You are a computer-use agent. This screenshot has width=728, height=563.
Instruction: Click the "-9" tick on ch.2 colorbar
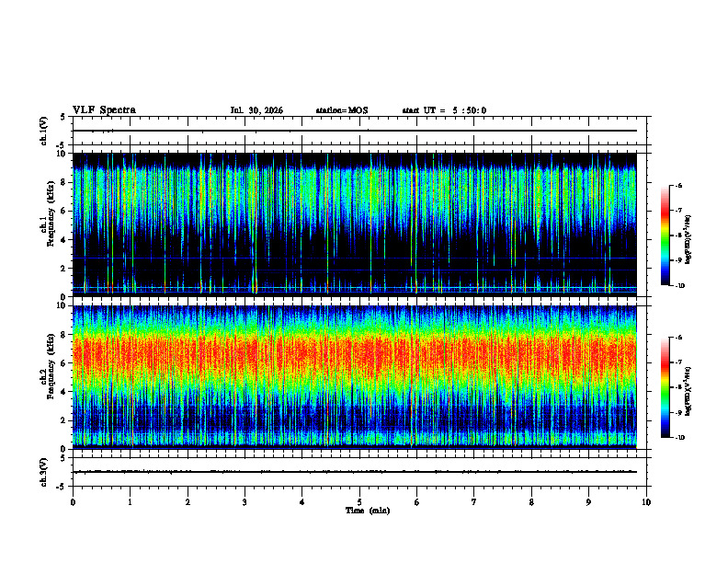(678, 412)
